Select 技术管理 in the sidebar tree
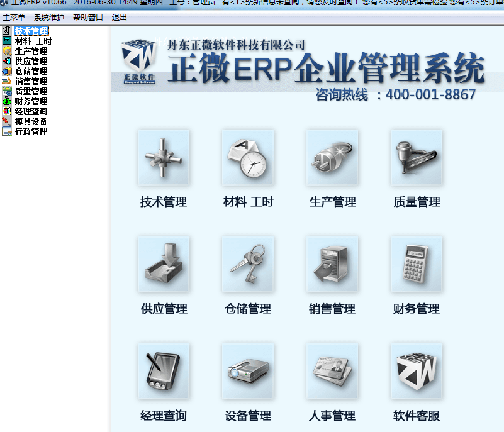The height and width of the screenshot is (432, 504). click(x=31, y=31)
